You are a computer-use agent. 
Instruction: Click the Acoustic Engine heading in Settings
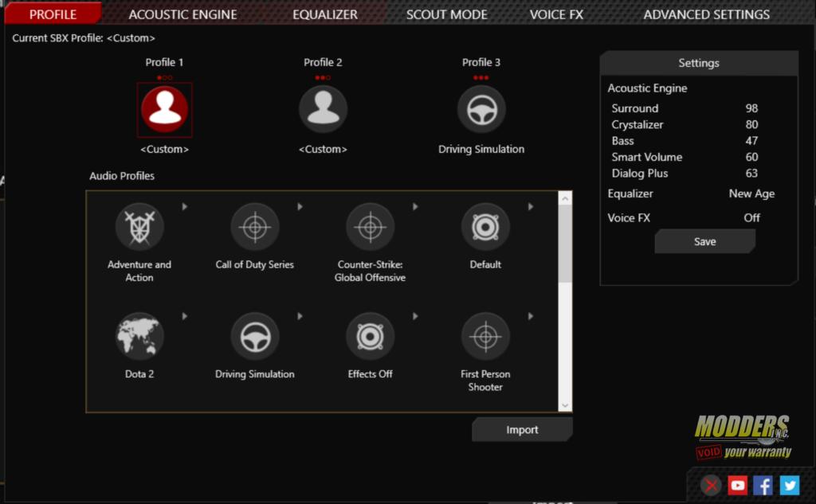(647, 88)
